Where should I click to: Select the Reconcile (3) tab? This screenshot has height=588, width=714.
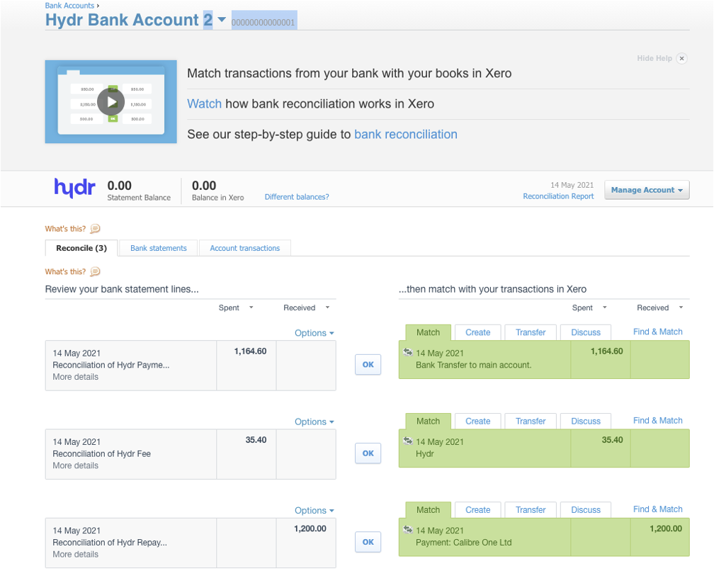tap(81, 248)
